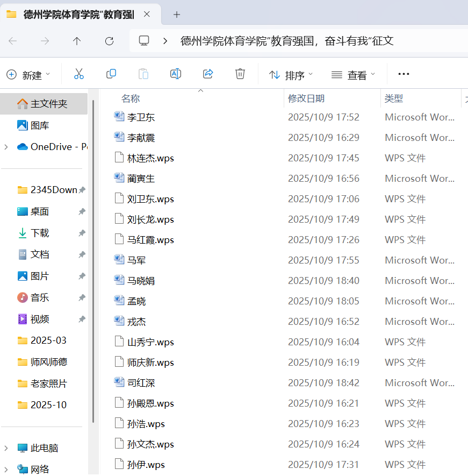Click the Delete trash can icon
Viewport: 468px width, 476px height.
pos(240,74)
